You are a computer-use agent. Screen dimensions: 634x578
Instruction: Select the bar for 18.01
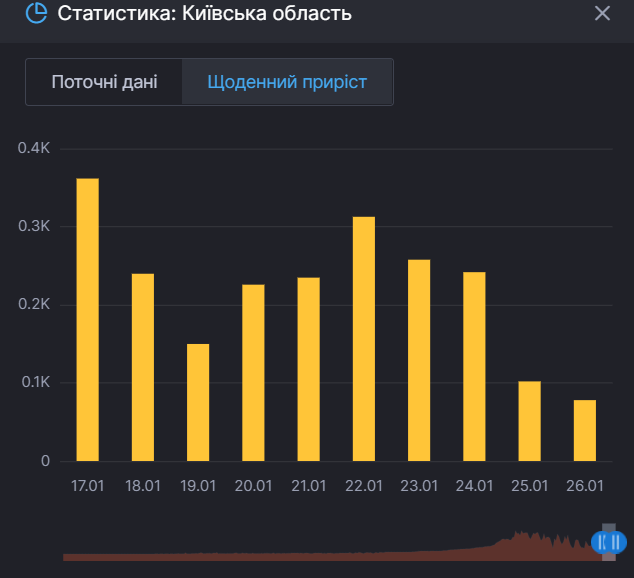click(143, 367)
